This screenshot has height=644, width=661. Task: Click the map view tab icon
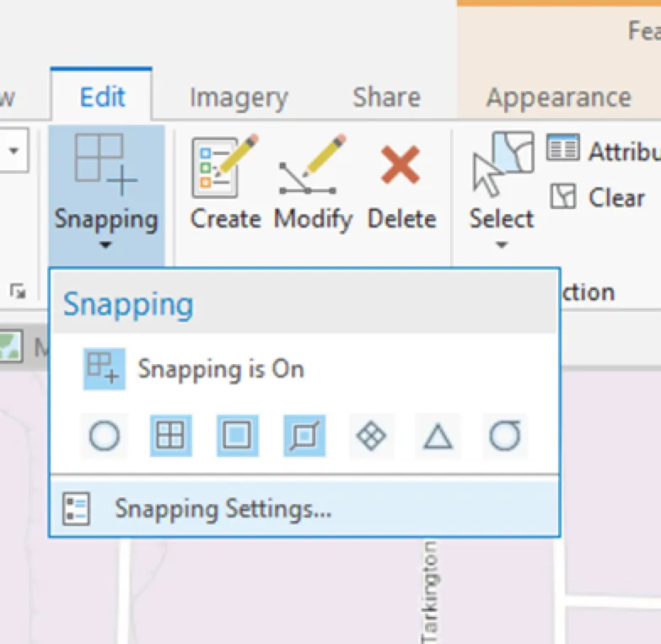(x=10, y=346)
